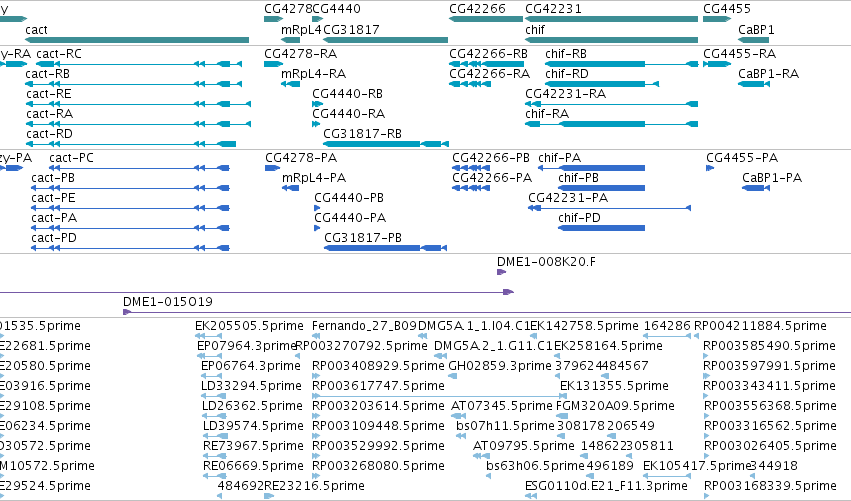This screenshot has width=851, height=501.
Task: Select EST LD33294.5prime
Action: click(214, 396)
